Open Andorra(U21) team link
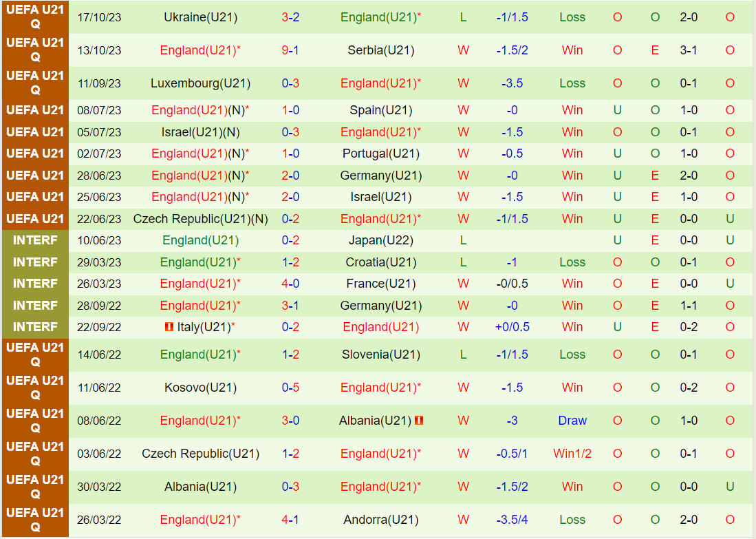This screenshot has height=539, width=756. coord(381,520)
